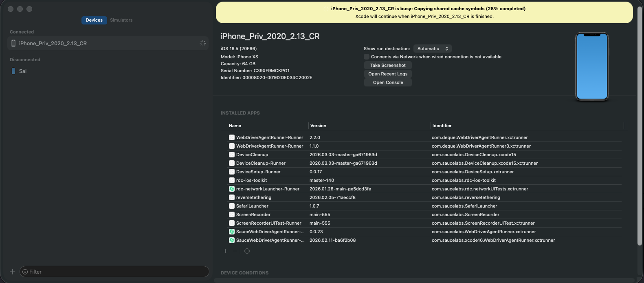
Task: Sort apps by Version column header
Action: click(x=318, y=126)
